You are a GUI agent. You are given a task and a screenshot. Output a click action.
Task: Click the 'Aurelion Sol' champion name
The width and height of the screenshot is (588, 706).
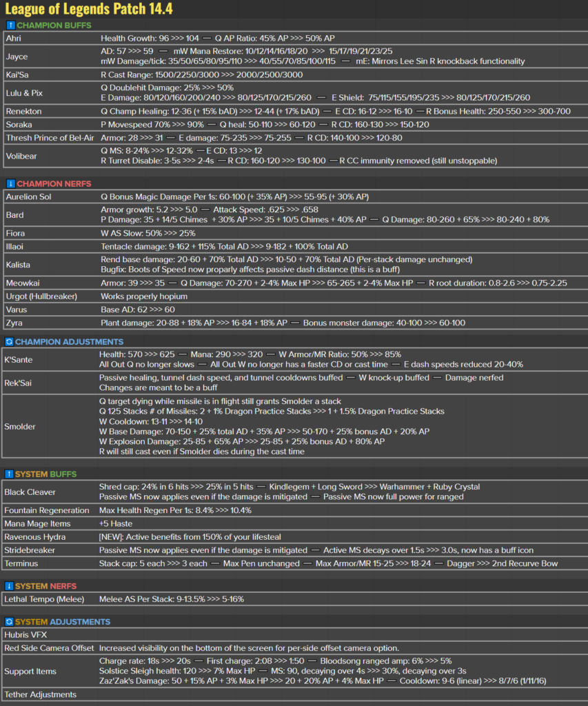(28, 196)
